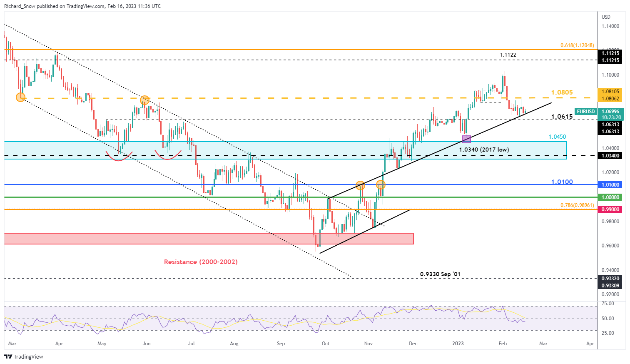
Task: Click the 0.93309 price tag
Action: [610, 286]
